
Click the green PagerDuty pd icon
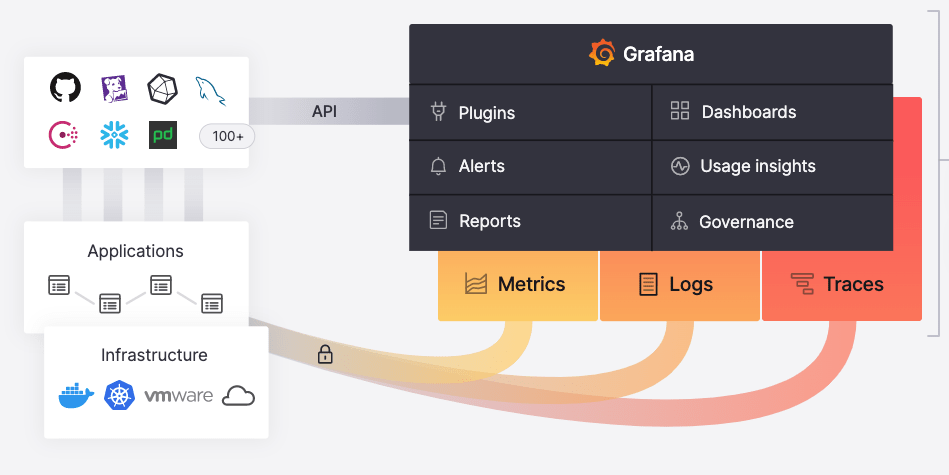point(163,135)
